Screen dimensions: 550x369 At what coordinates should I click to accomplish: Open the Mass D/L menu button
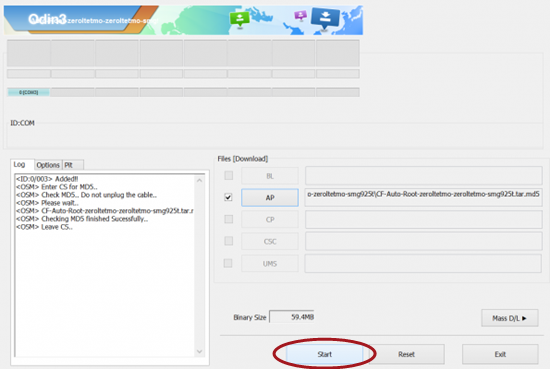(510, 318)
